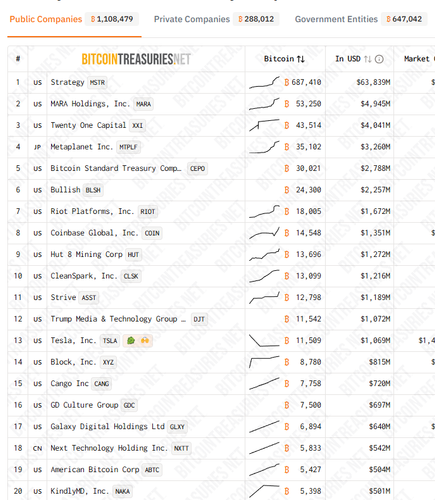Click the $4,945M value for MARA
The image size is (435, 500).
coord(375,104)
